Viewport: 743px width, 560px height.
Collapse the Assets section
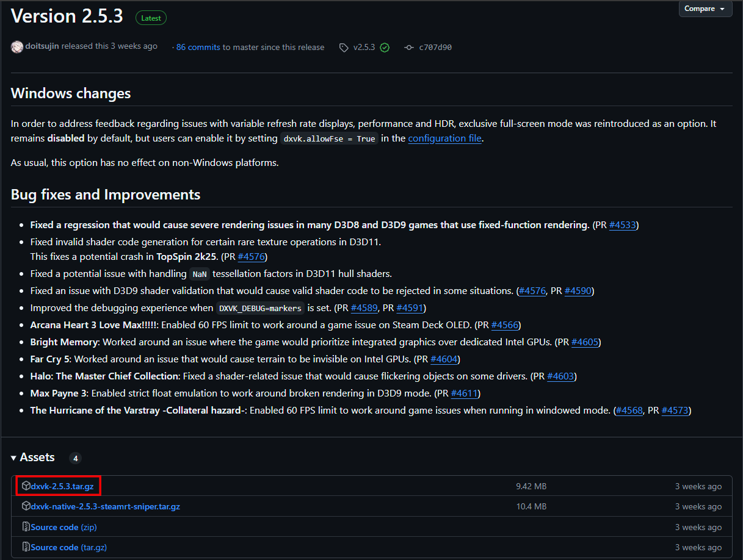pos(14,458)
